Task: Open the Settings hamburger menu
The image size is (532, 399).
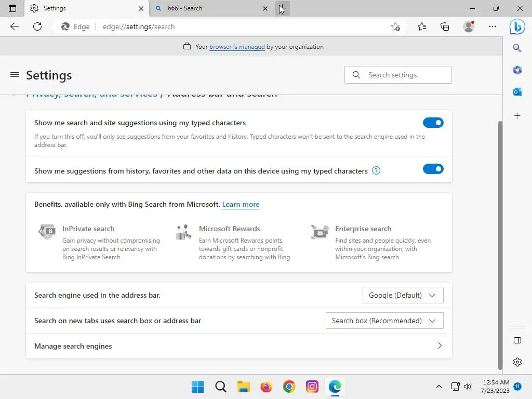Action: [x=14, y=75]
